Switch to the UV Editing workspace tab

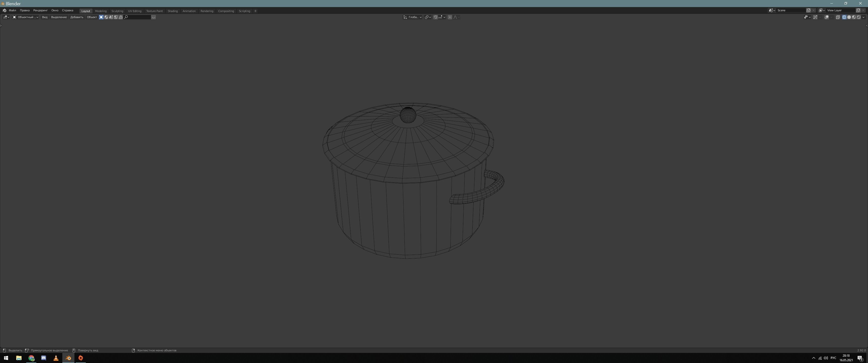135,11
